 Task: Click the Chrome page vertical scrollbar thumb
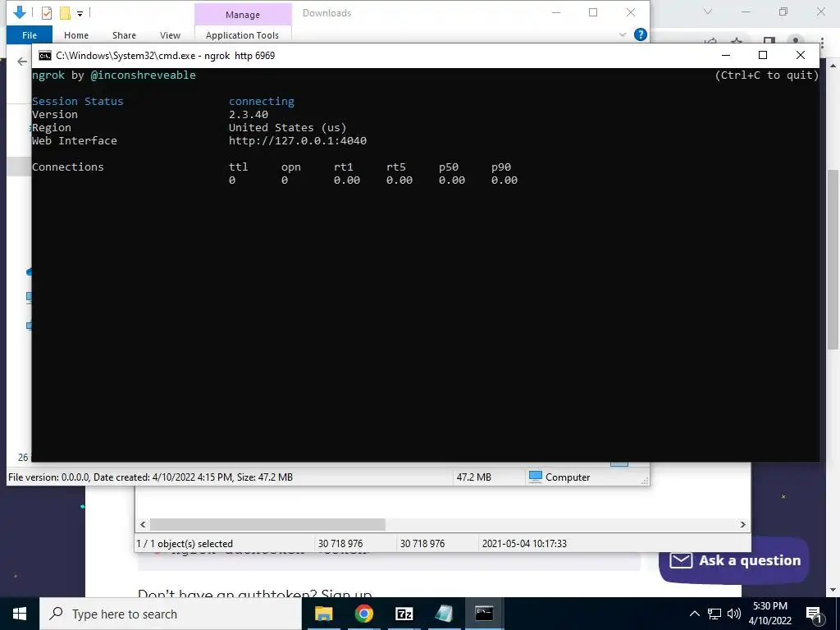[x=833, y=258]
